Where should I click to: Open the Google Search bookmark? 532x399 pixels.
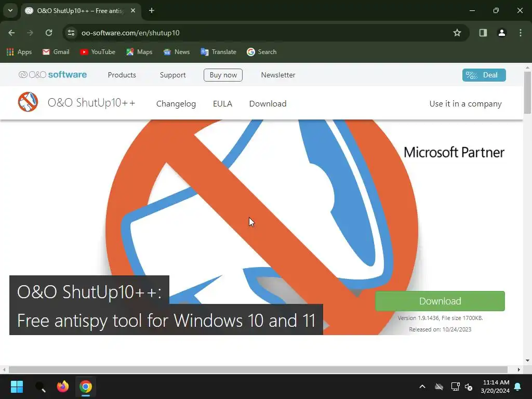262,52
